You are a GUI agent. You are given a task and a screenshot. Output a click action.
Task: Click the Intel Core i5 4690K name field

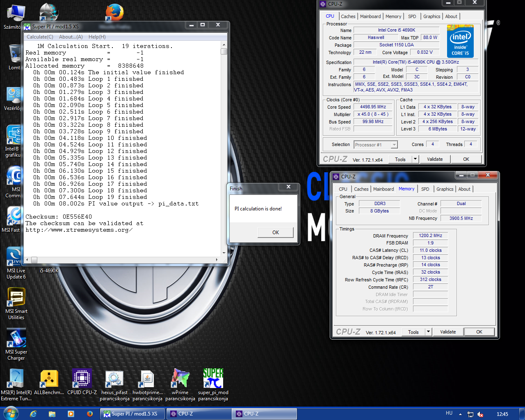tap(397, 30)
